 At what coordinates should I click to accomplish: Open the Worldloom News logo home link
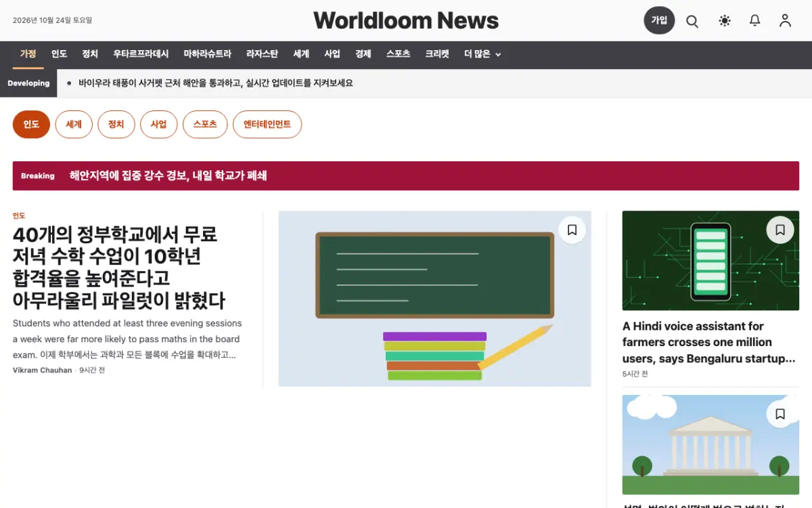coord(406,20)
